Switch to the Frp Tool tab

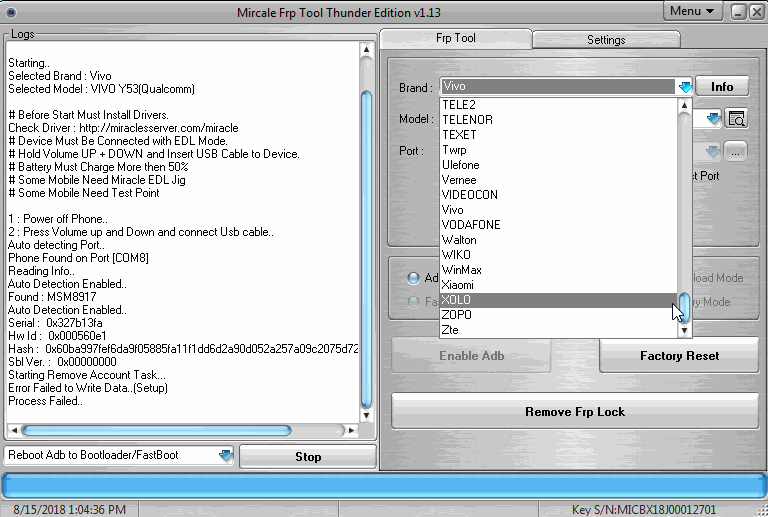coord(456,38)
